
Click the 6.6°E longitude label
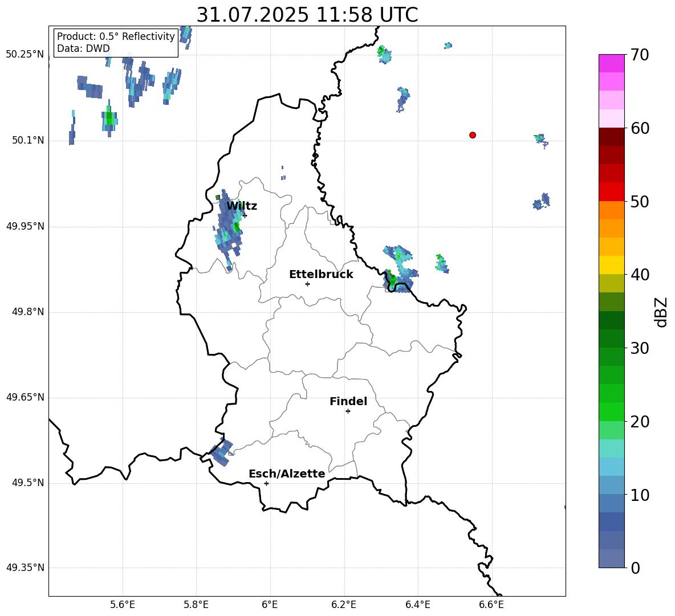tap(491, 605)
